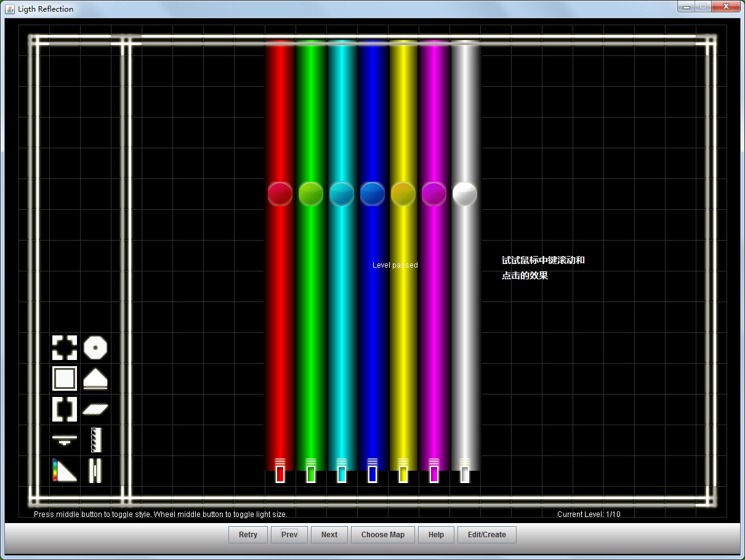Click the Edit/Create button
The width and height of the screenshot is (745, 560).
pos(487,535)
